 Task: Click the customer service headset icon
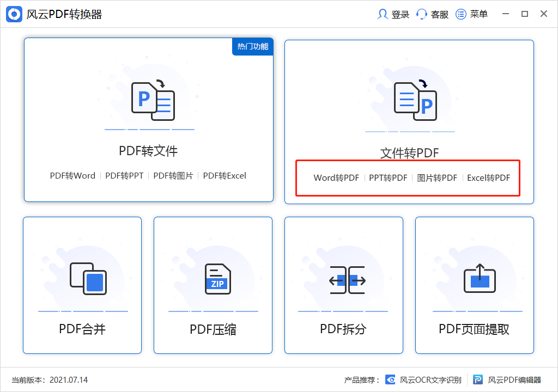(422, 14)
